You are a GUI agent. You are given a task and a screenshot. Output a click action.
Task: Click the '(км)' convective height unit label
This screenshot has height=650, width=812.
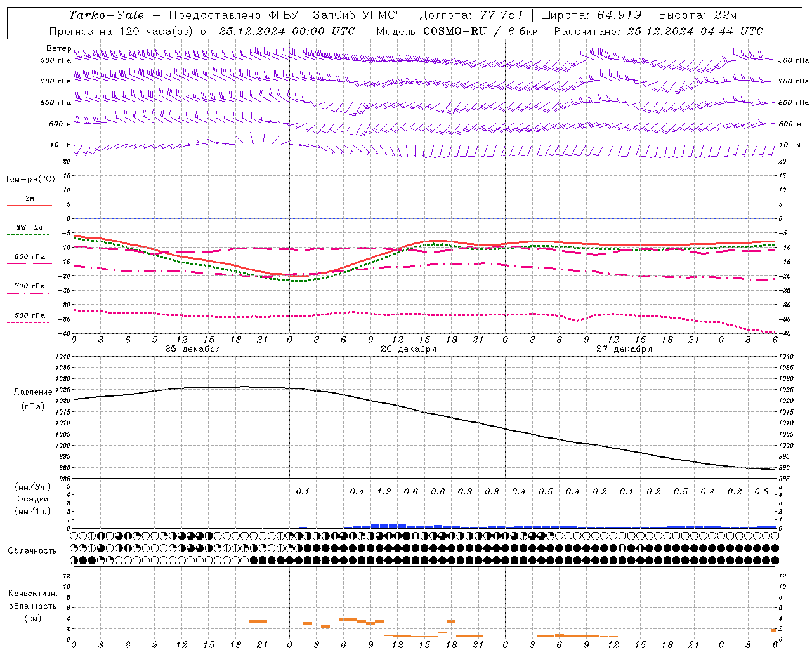point(32,618)
